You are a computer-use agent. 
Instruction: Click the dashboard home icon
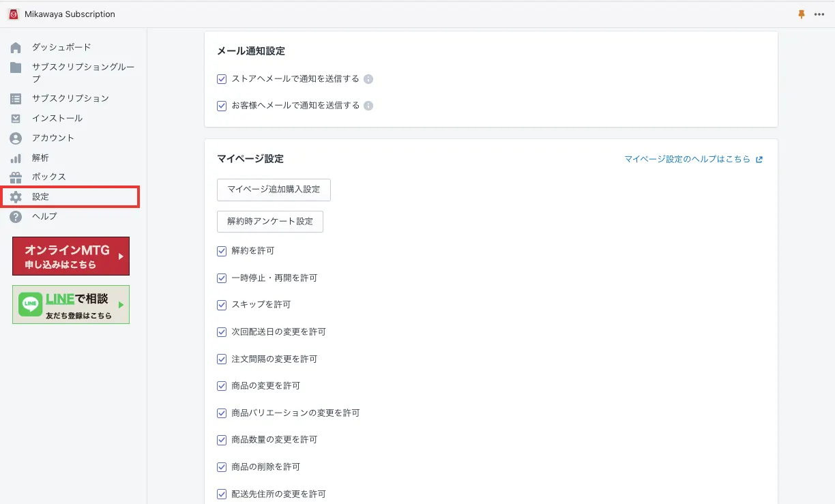16,48
